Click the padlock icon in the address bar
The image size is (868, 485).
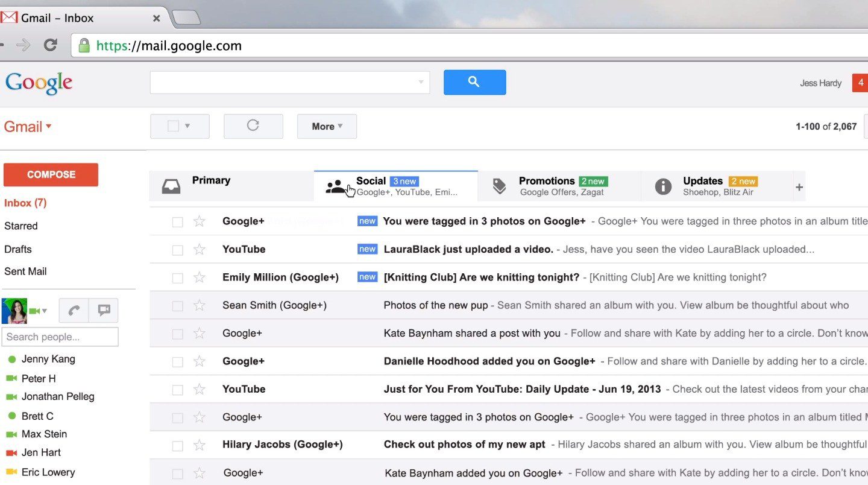coord(84,45)
